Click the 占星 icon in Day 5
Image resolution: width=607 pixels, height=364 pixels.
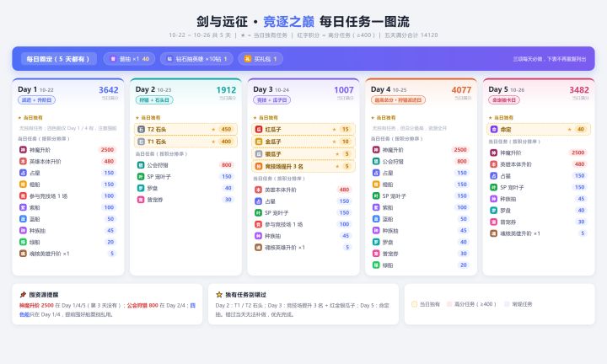(493, 176)
